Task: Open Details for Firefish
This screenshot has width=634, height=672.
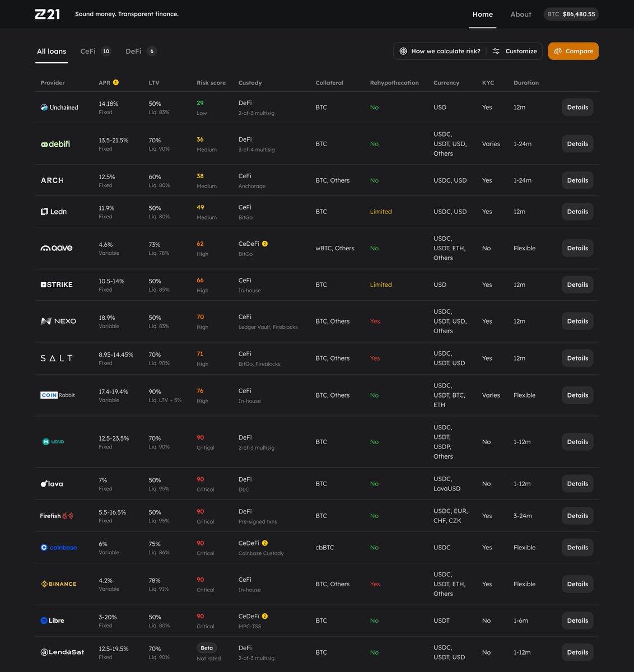Action: [577, 516]
